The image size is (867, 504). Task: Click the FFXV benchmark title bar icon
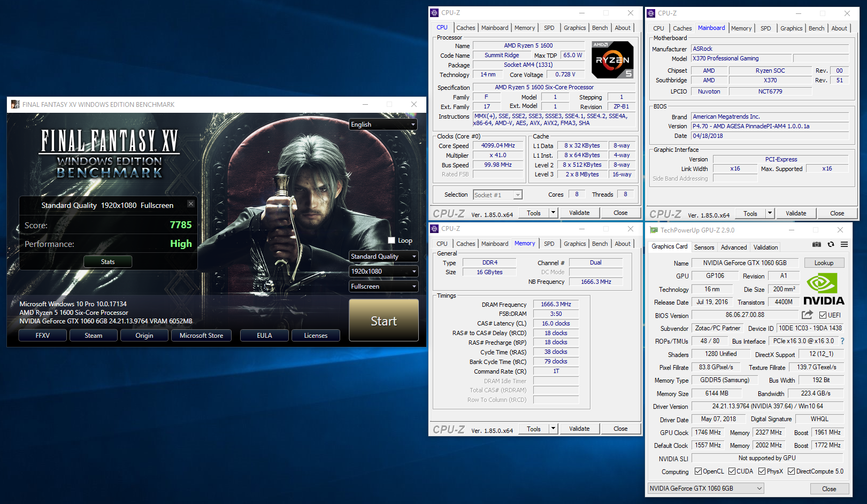(x=15, y=104)
